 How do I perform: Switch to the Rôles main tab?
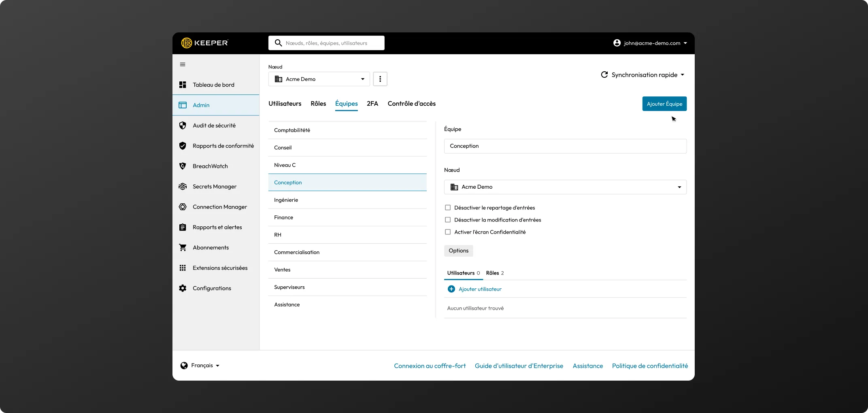click(x=318, y=104)
